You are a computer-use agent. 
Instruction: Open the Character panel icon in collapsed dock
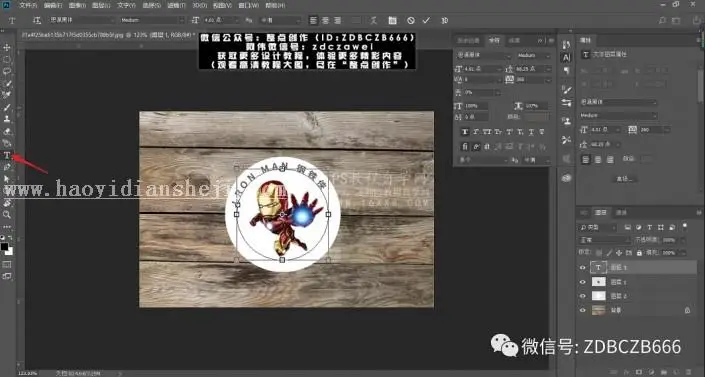pos(566,58)
